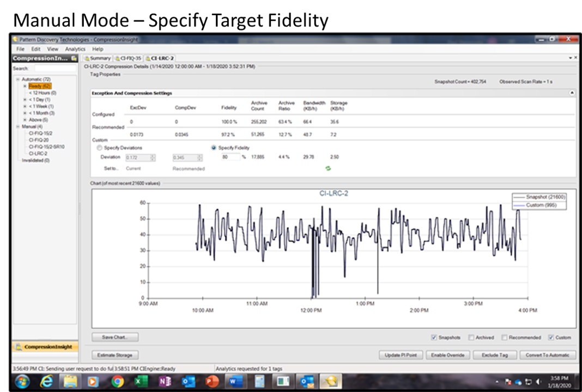
Task: Open the tab list dropdown arrow
Action: tap(570, 58)
